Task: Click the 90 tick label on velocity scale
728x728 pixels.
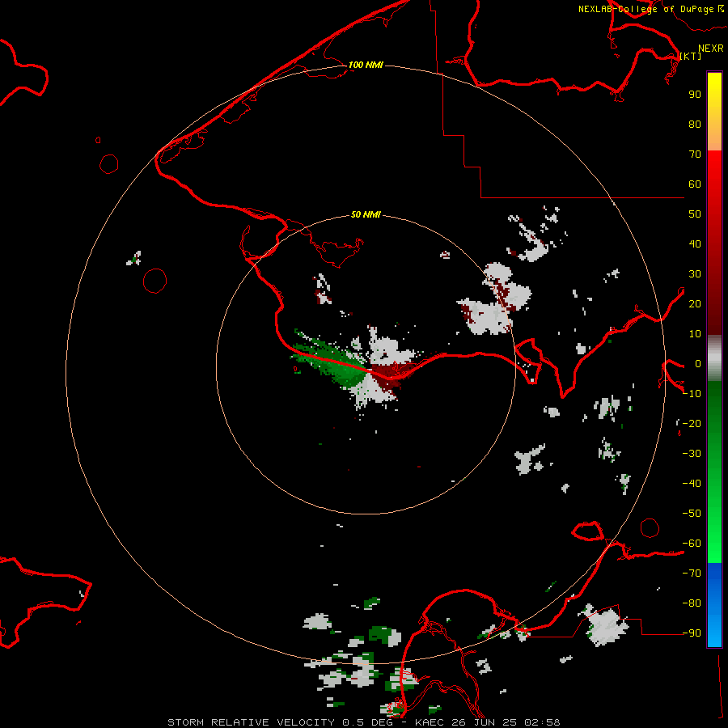Action: point(695,95)
